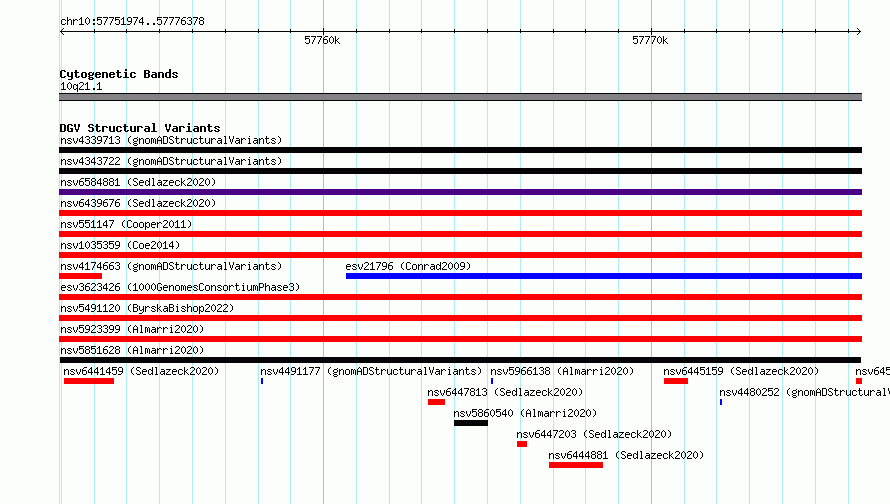The height and width of the screenshot is (504, 890).
Task: Click the short red bar under nsv4174663
Action: pos(81,276)
